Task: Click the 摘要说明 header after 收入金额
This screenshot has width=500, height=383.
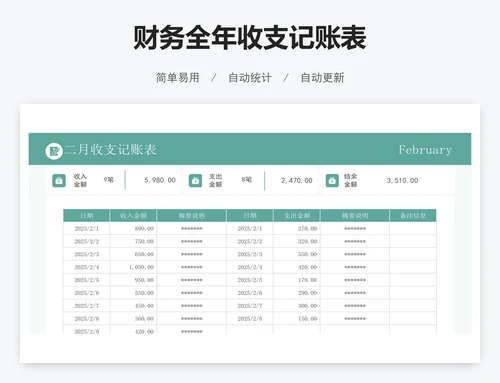Action: click(192, 216)
